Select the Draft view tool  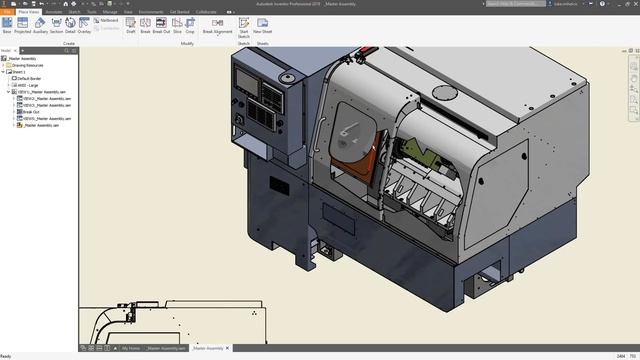tap(131, 25)
